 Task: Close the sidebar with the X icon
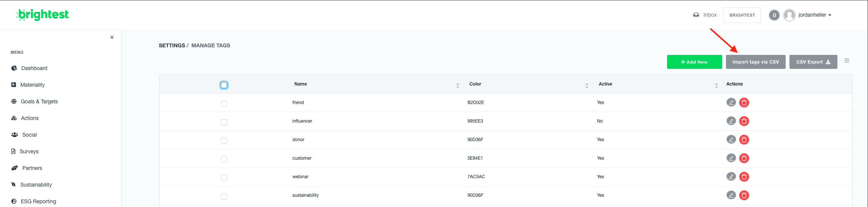(x=112, y=37)
